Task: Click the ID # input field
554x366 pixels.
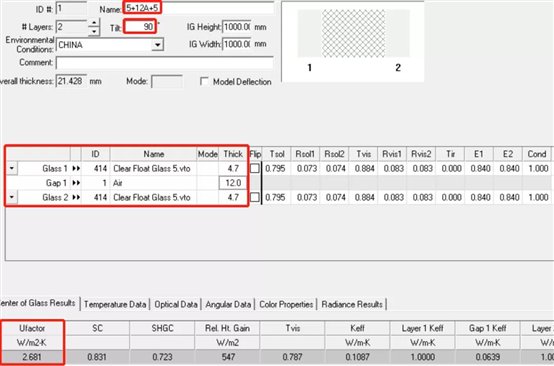Action: (x=71, y=8)
